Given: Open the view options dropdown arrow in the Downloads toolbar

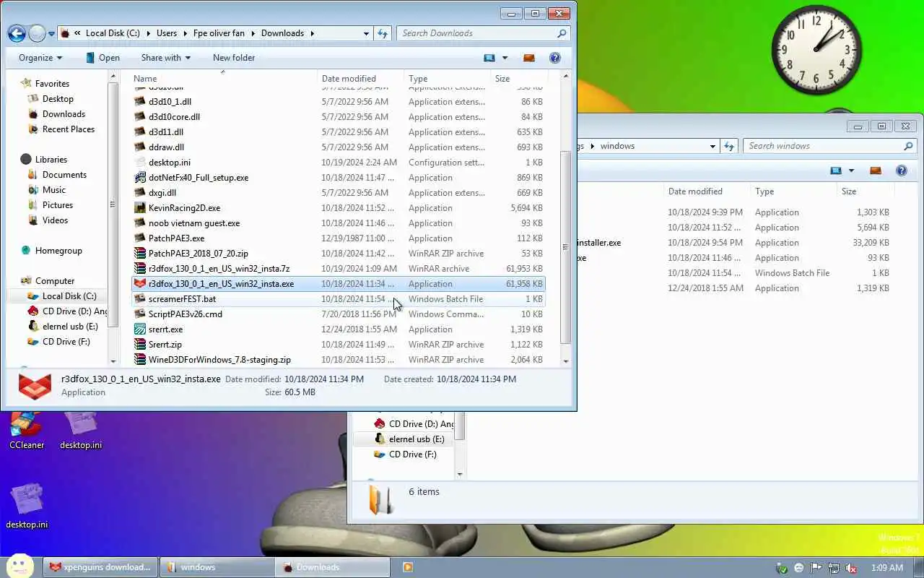Looking at the screenshot, I should (505, 58).
